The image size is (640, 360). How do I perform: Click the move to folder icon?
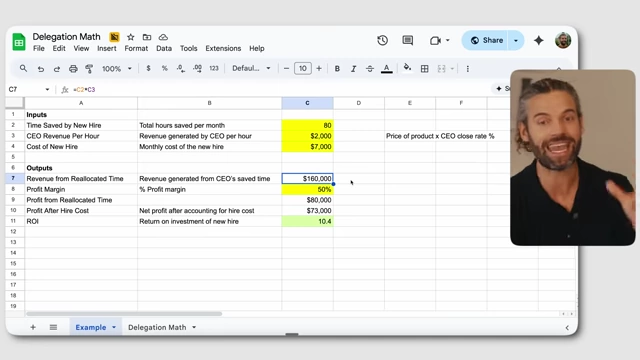pos(147,37)
